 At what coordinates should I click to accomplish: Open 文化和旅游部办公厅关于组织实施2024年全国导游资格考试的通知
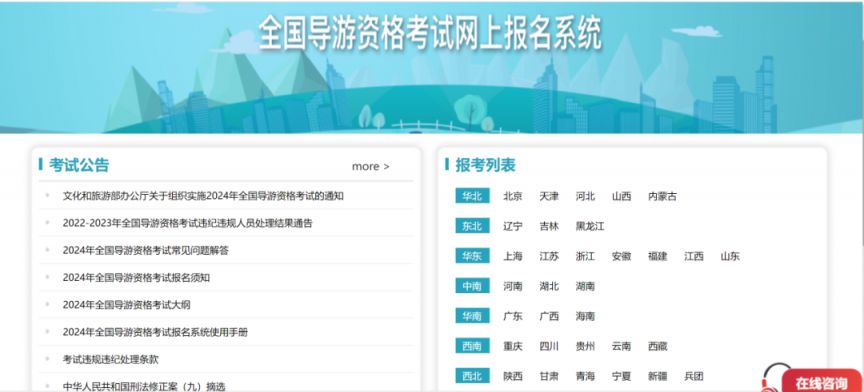click(203, 196)
